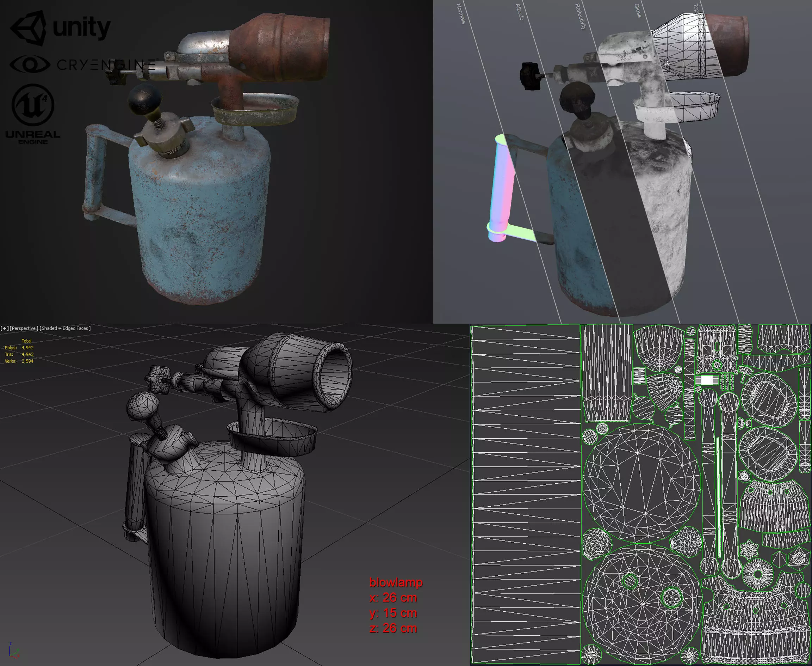Open the Perspective viewport view menu
Screen dimensions: 812x666
24,328
